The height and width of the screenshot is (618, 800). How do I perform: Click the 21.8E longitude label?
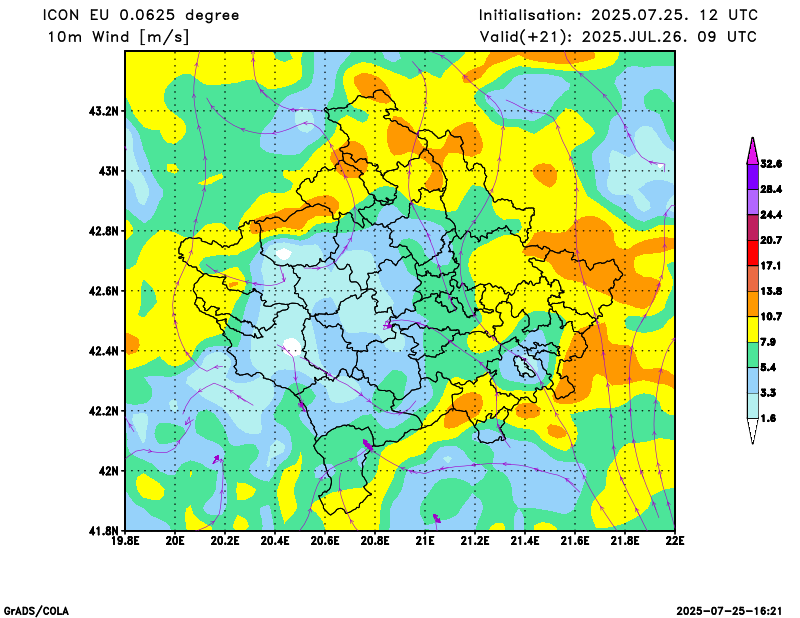[x=625, y=540]
